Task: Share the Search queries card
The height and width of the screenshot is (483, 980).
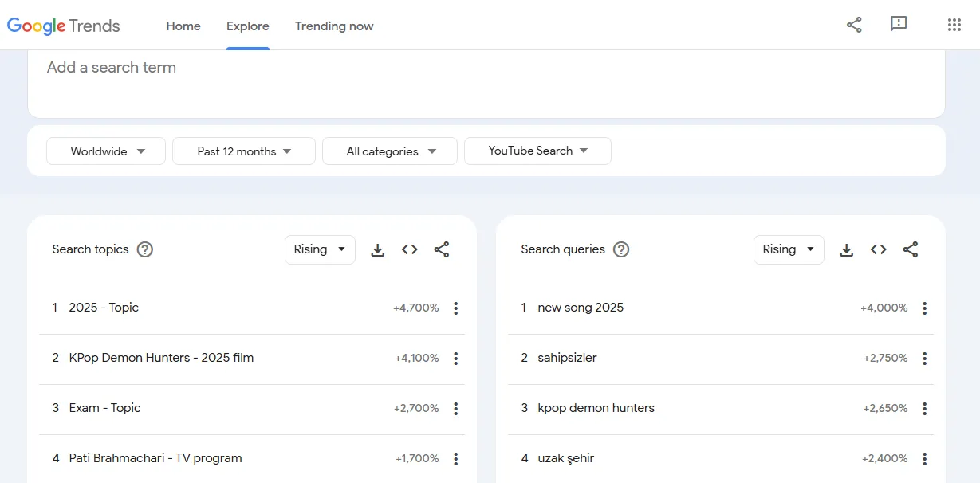Action: click(x=911, y=249)
